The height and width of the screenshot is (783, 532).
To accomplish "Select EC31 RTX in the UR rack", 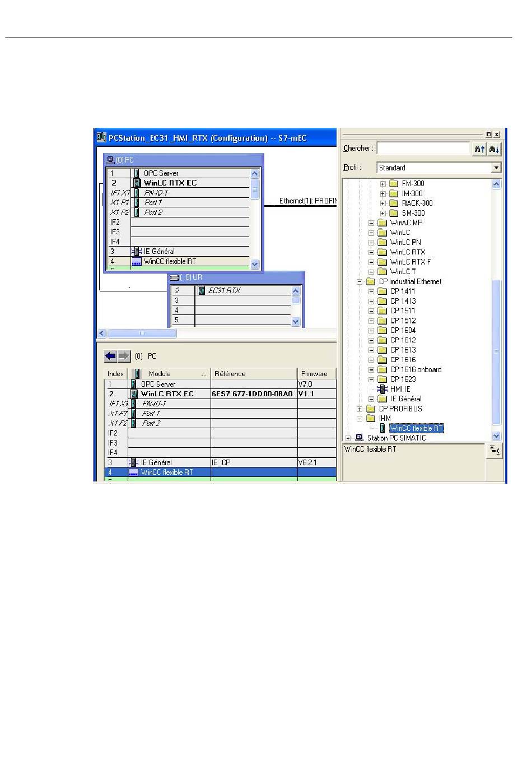I will (x=224, y=290).
